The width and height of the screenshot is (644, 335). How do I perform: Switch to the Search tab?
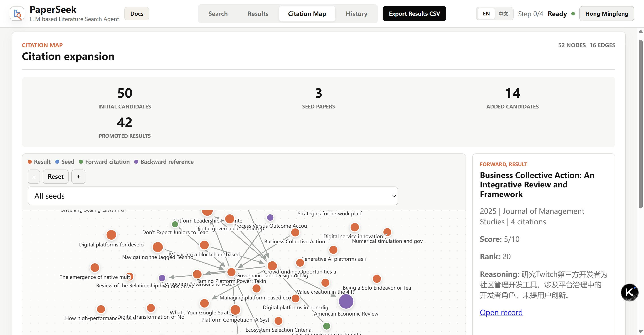218,14
